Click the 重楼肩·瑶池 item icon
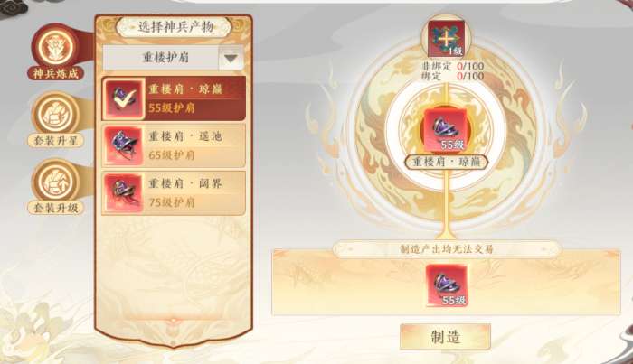The width and height of the screenshot is (633, 364). [123, 145]
